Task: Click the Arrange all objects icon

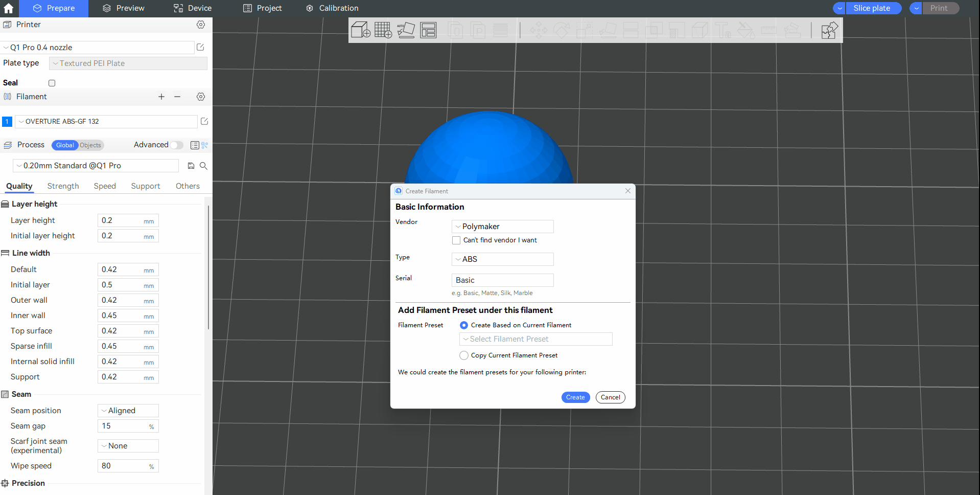Action: pos(428,30)
